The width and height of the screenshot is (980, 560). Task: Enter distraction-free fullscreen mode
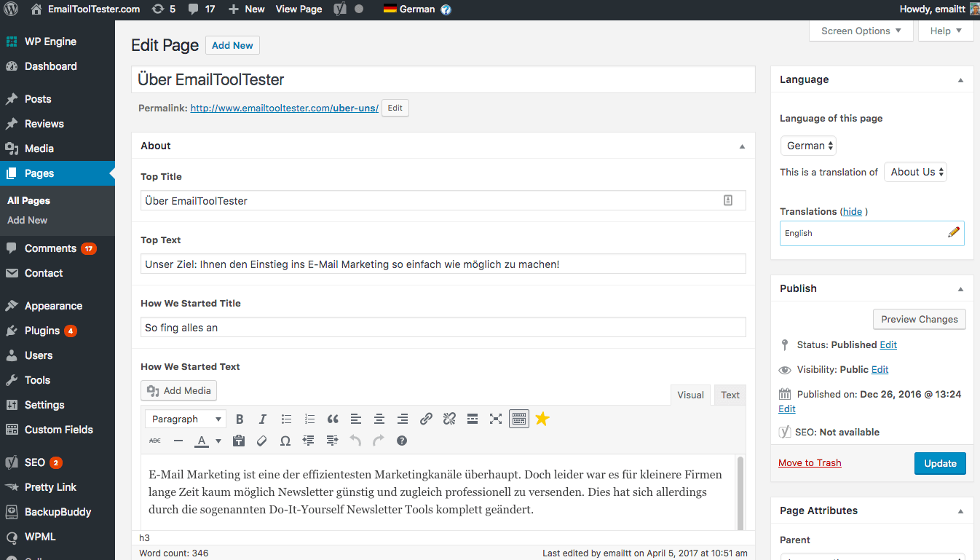point(496,419)
